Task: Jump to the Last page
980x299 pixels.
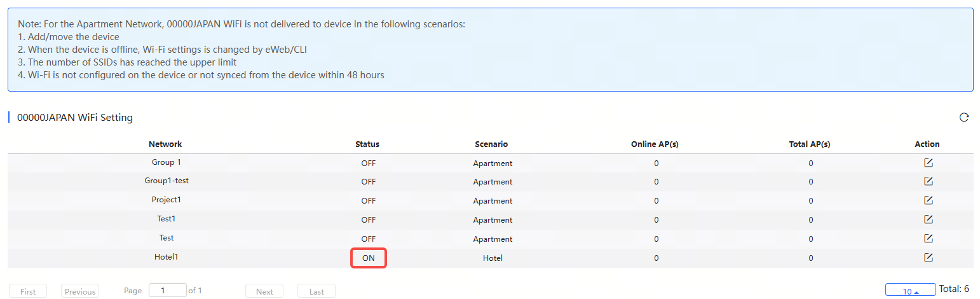Action: (316, 291)
